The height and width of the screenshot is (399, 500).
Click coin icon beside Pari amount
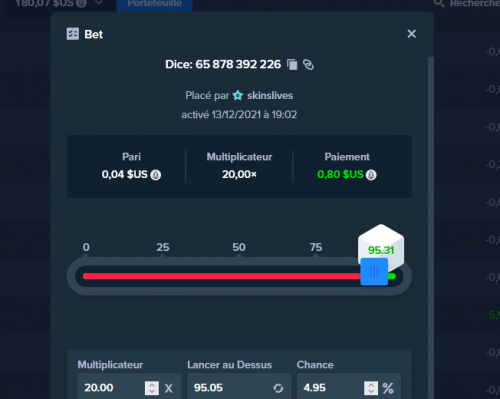tap(156, 175)
